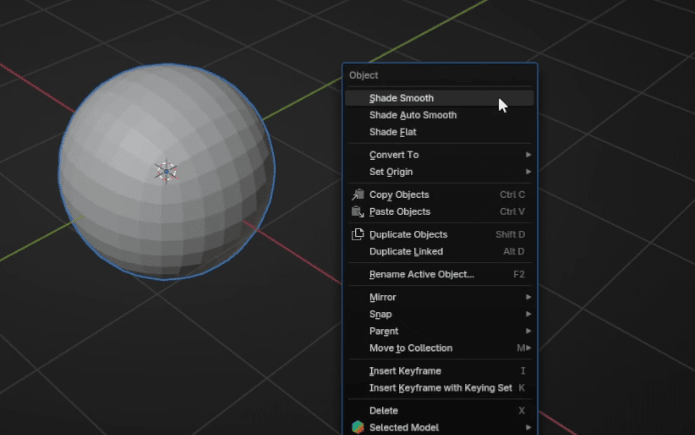Click the Copy Objects icon
The image size is (695, 435).
coord(357,195)
